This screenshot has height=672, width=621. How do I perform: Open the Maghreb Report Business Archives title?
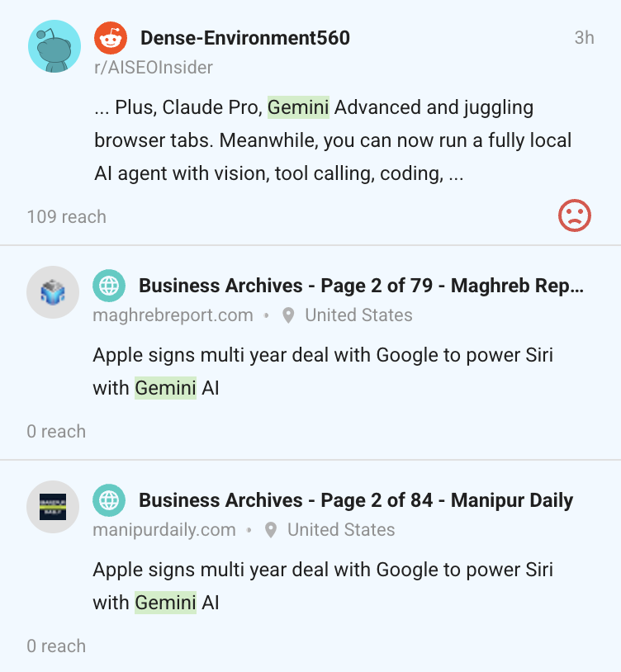click(x=361, y=286)
